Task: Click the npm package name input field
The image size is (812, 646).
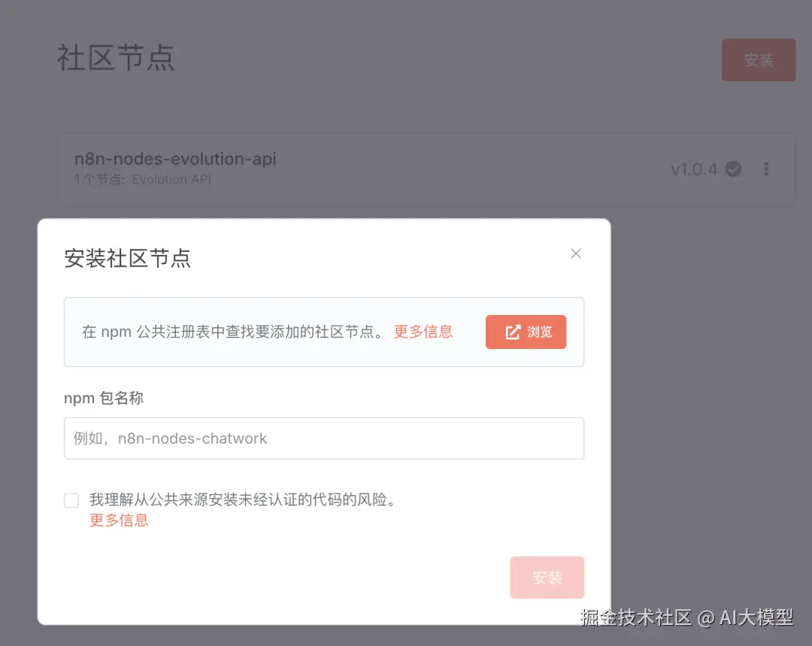Action: (x=323, y=438)
